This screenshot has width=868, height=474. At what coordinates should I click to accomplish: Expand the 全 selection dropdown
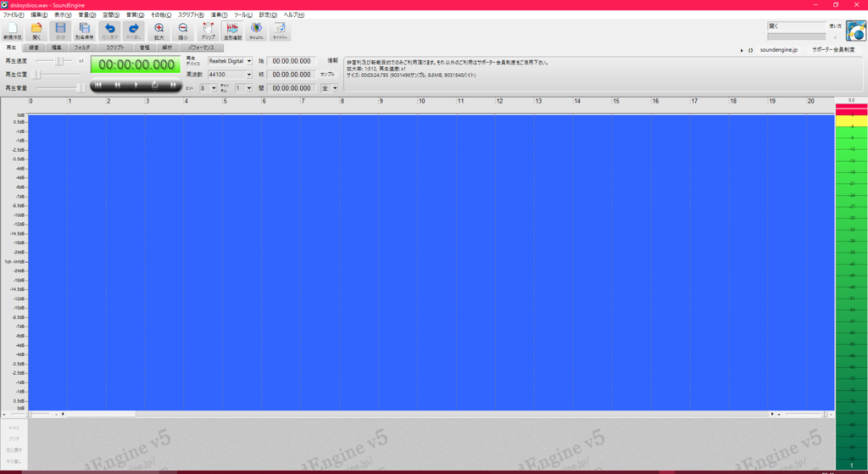point(335,88)
